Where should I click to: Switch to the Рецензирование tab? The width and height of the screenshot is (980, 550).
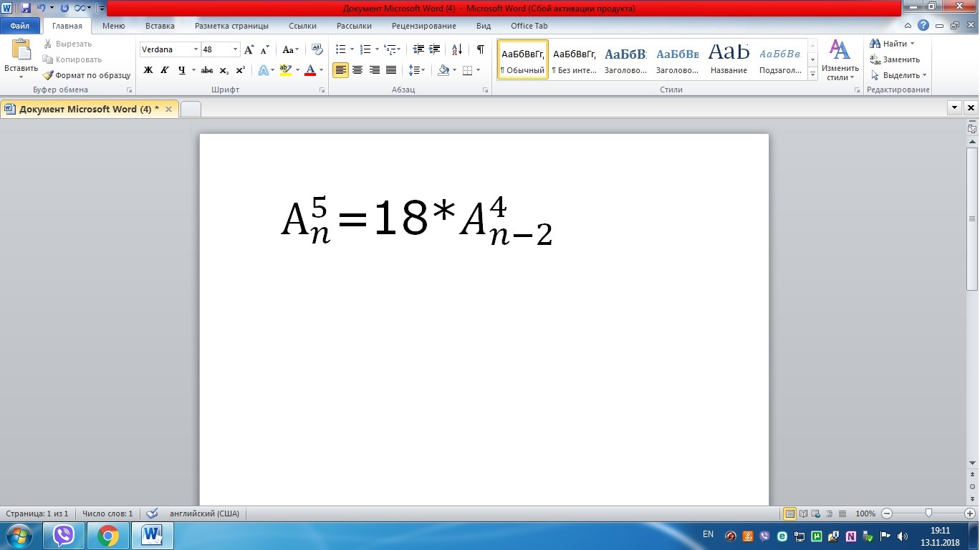(x=423, y=26)
